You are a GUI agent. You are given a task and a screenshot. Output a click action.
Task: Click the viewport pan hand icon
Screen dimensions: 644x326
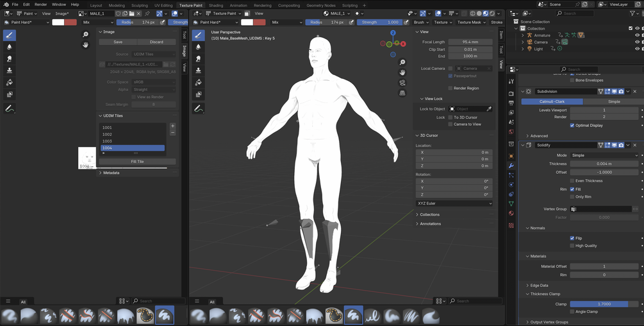click(x=402, y=73)
